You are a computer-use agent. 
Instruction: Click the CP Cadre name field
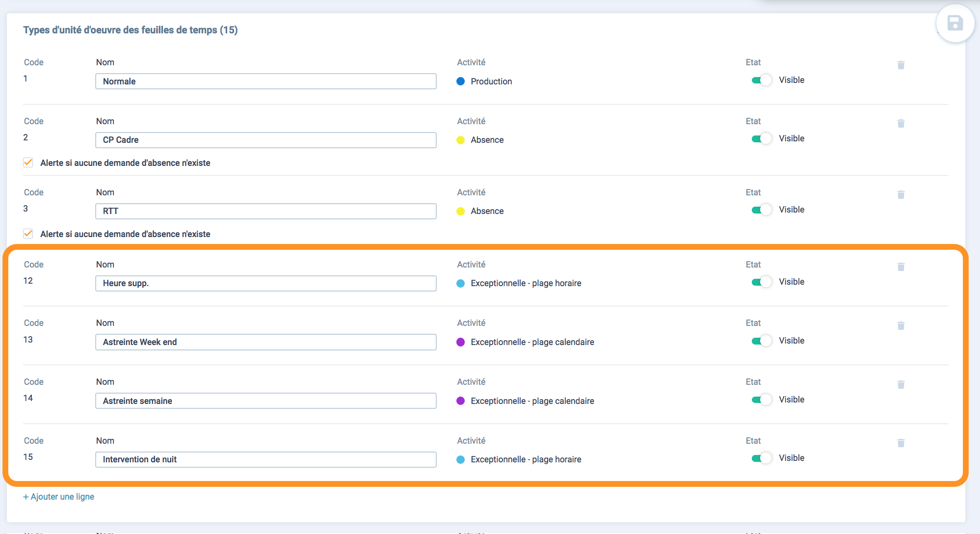[x=266, y=140]
